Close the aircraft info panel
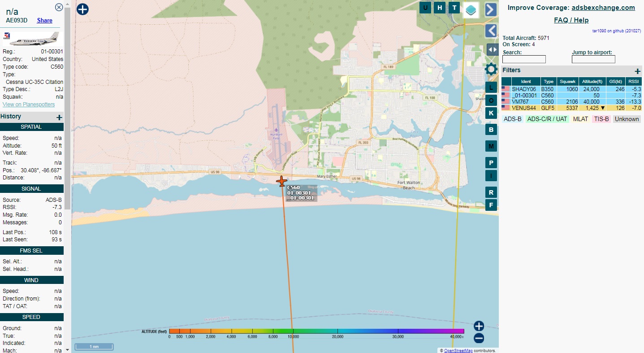This screenshot has height=353, width=644. pyautogui.click(x=59, y=7)
